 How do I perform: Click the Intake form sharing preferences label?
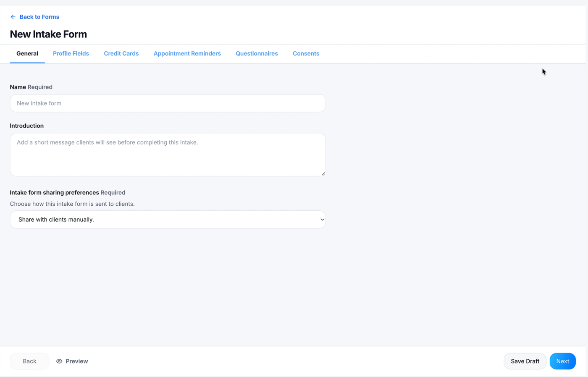point(68,192)
